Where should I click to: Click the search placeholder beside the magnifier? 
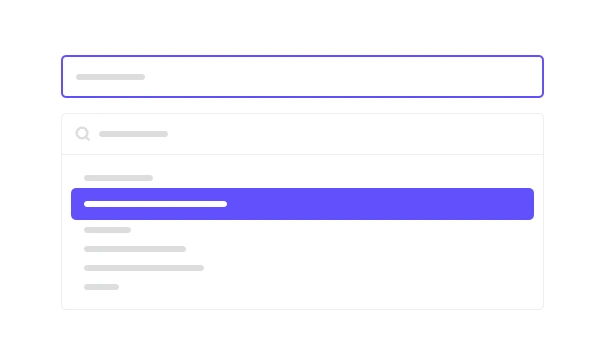pyautogui.click(x=133, y=134)
